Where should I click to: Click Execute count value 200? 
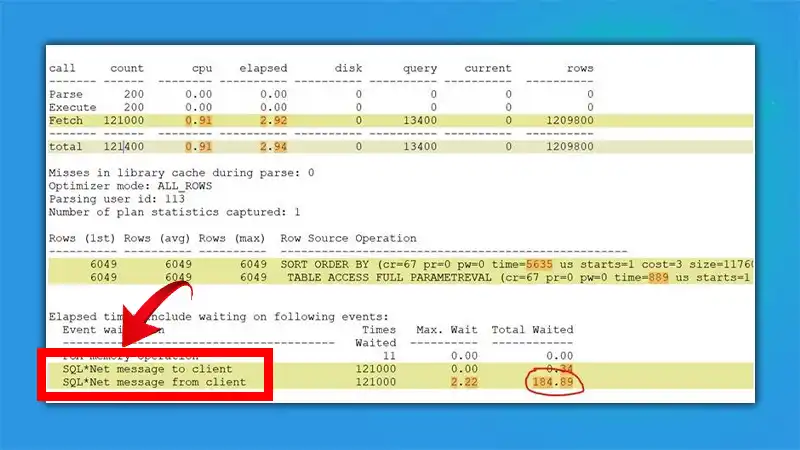(134, 108)
